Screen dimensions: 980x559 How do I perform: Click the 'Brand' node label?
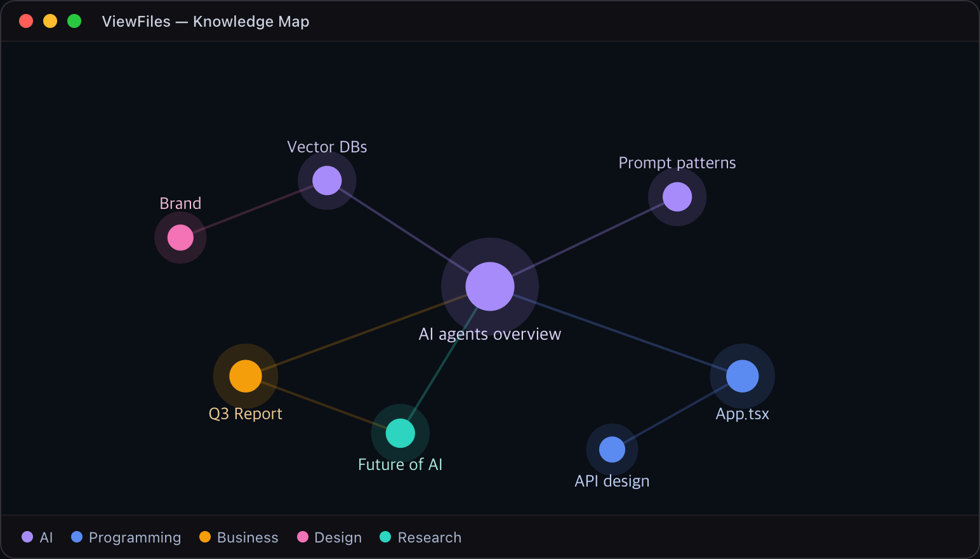click(180, 203)
